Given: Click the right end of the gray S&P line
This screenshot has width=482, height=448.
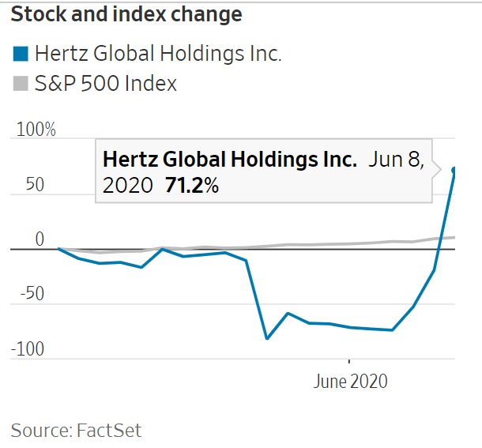Looking at the screenshot, I should tap(454, 237).
